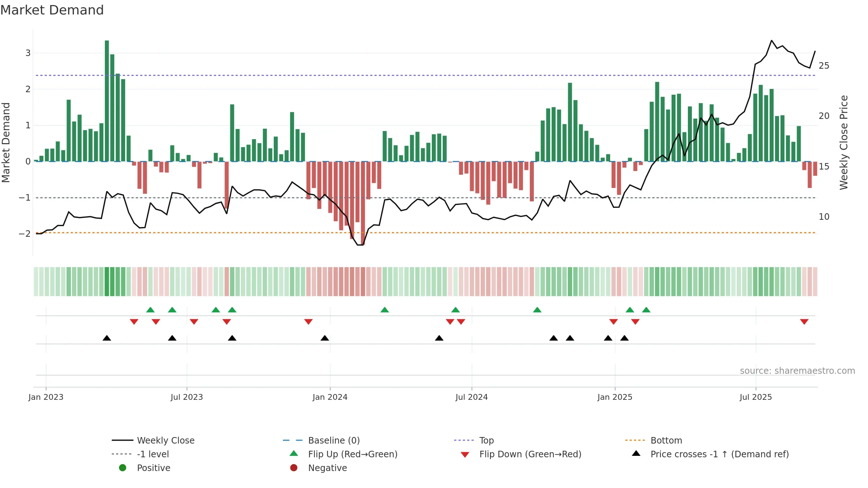Click the weekly close line's highest peak
The width and height of the screenshot is (868, 488).
tap(771, 40)
